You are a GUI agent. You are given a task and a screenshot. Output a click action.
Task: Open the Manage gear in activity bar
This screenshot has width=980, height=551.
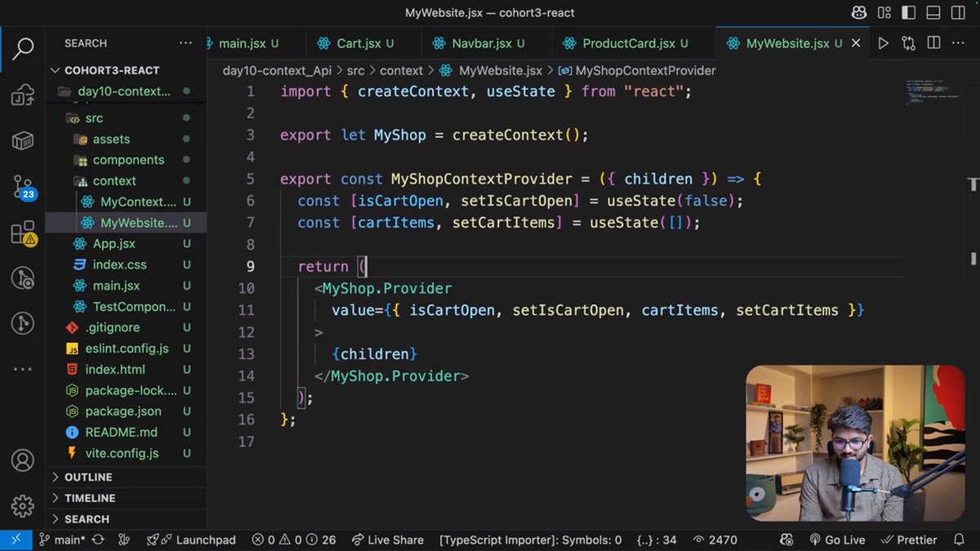[x=23, y=504]
